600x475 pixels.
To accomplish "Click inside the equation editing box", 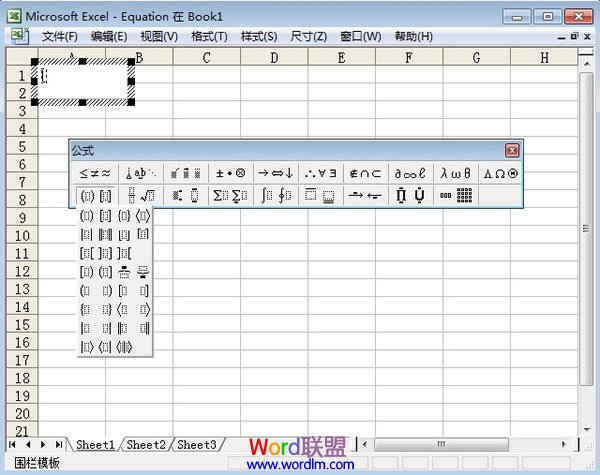I will click(x=82, y=81).
